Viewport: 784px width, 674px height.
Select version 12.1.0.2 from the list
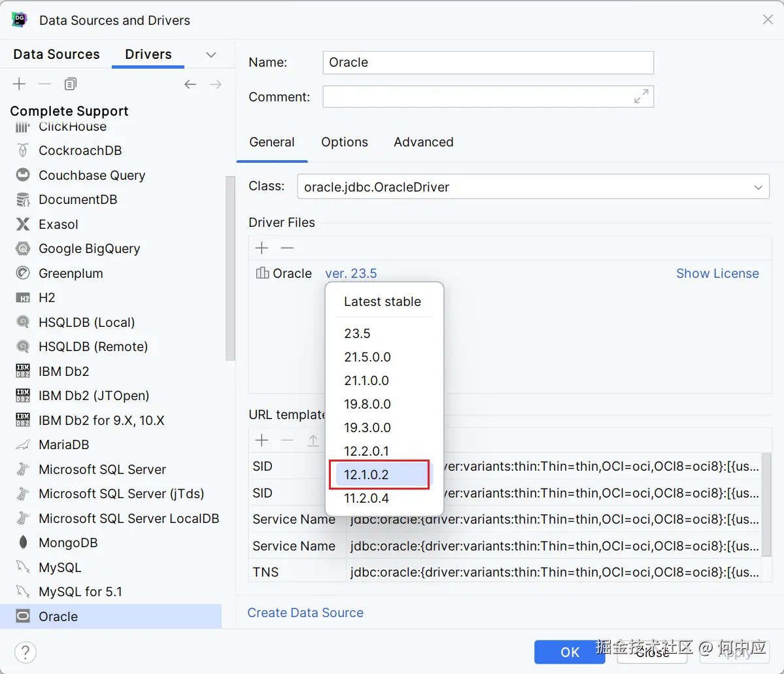(x=367, y=475)
